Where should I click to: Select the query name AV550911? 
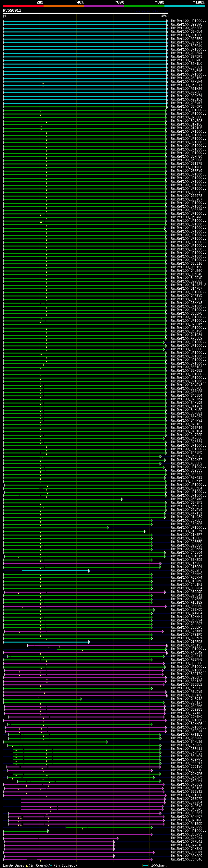click(x=12, y=10)
